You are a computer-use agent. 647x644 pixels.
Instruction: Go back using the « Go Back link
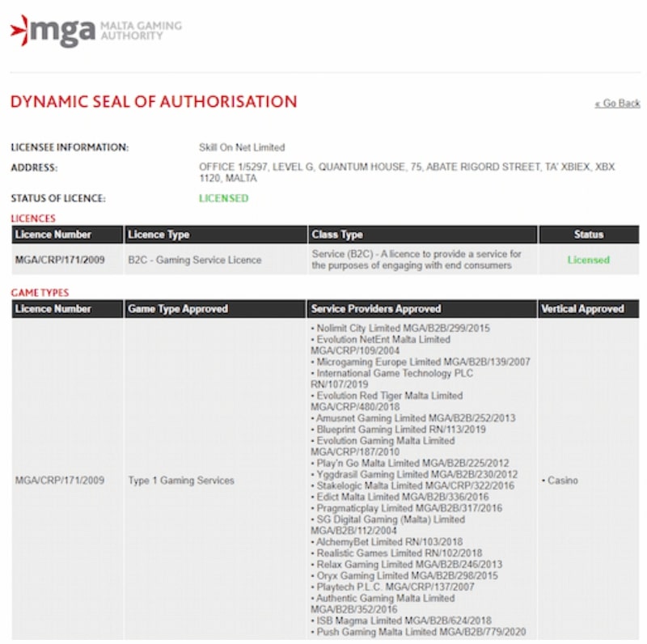[617, 104]
